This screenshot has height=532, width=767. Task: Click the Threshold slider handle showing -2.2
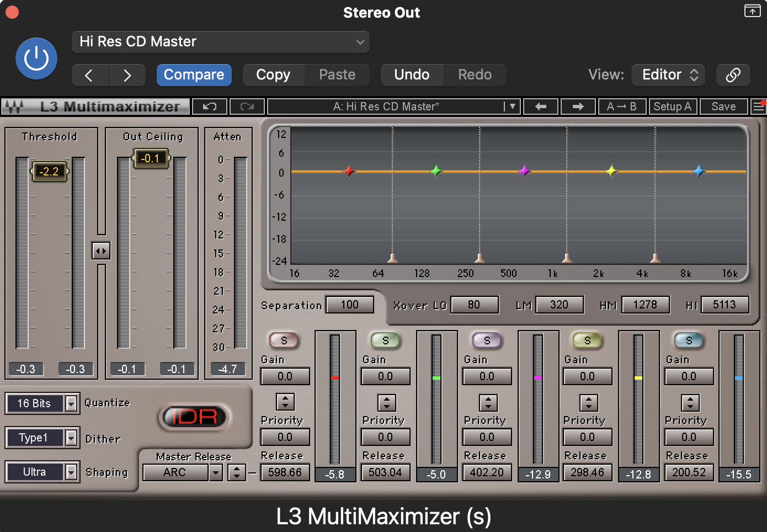(x=49, y=172)
